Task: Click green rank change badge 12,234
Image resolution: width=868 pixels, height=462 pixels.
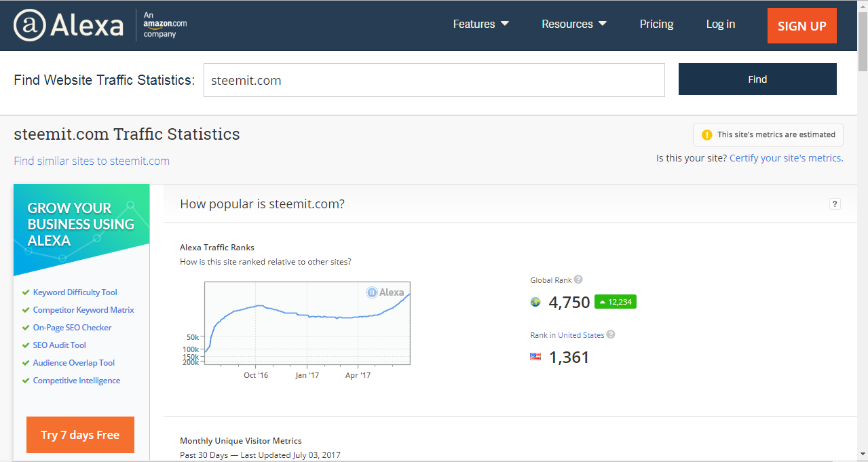Action: click(616, 302)
